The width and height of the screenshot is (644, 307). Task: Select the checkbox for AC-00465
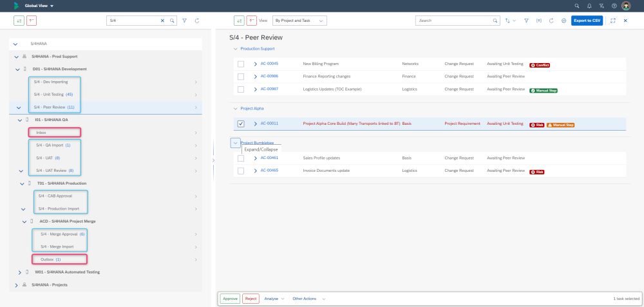click(x=241, y=171)
